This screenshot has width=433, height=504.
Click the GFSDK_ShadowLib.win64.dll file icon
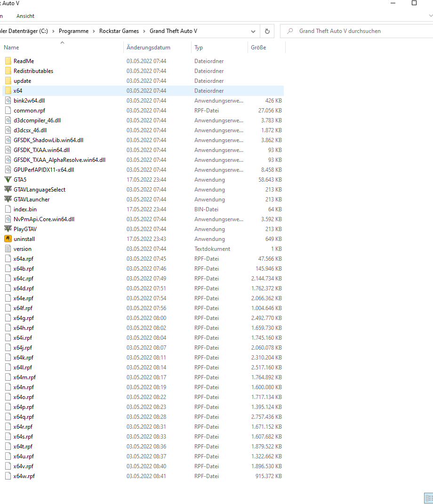pos(8,140)
